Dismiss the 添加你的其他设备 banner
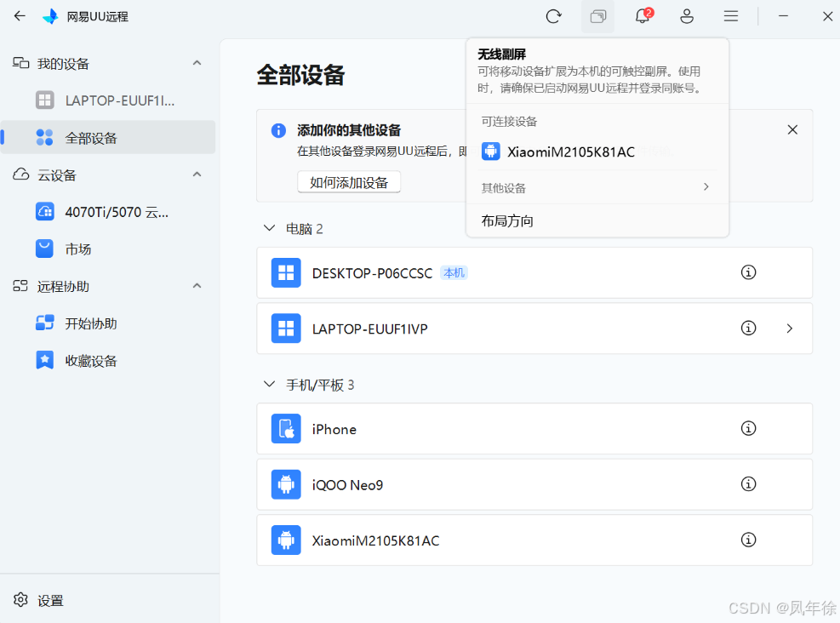Viewport: 840px width, 623px height. [792, 129]
